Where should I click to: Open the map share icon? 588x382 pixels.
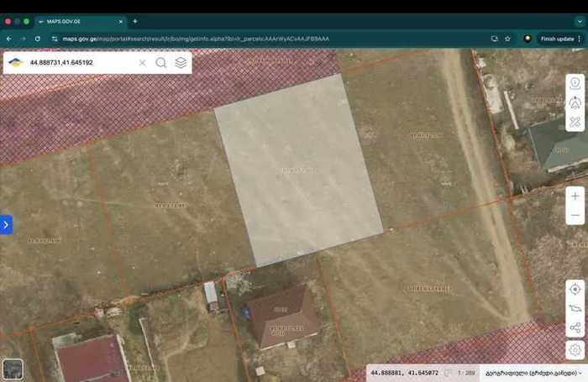point(575,328)
